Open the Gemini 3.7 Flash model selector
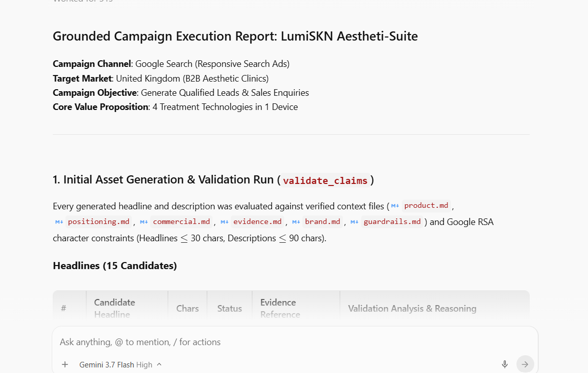The height and width of the screenshot is (373, 588). (120, 365)
